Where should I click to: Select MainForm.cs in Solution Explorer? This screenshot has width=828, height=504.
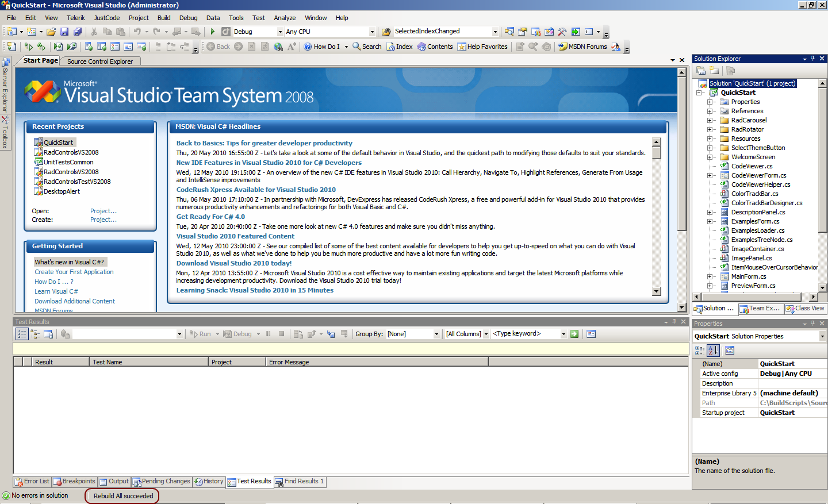(x=748, y=276)
